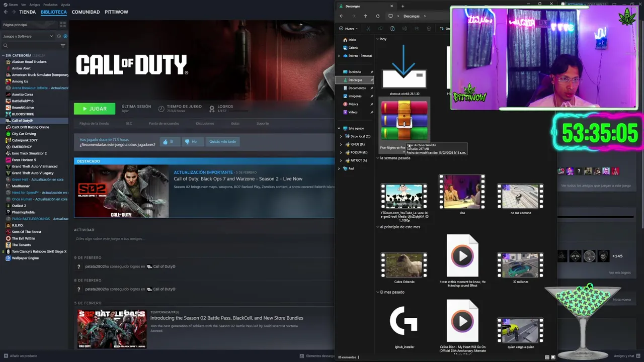Click the Paste clipboard icon in Explorer toolbar
644x362 pixels.
point(392,29)
